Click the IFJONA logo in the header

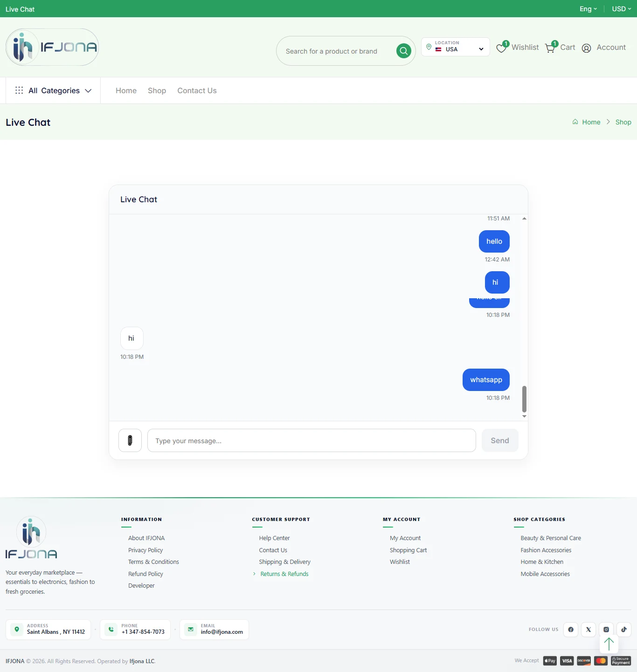point(52,47)
